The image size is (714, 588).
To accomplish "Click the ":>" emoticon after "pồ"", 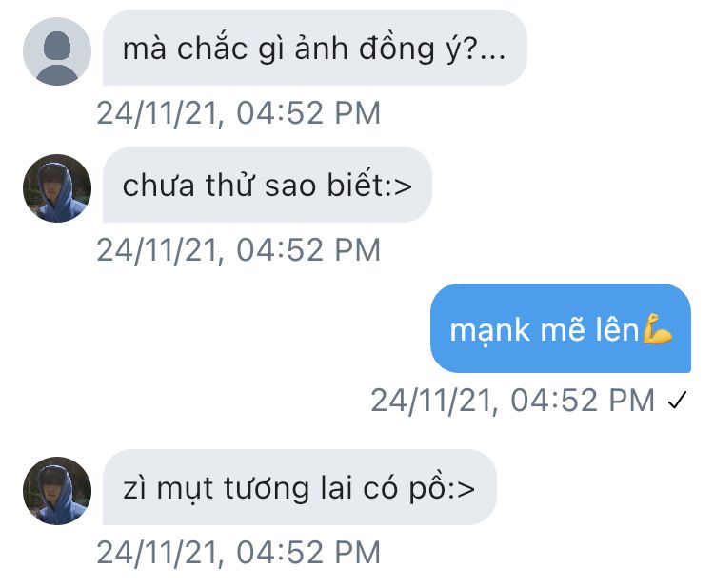I will [461, 489].
